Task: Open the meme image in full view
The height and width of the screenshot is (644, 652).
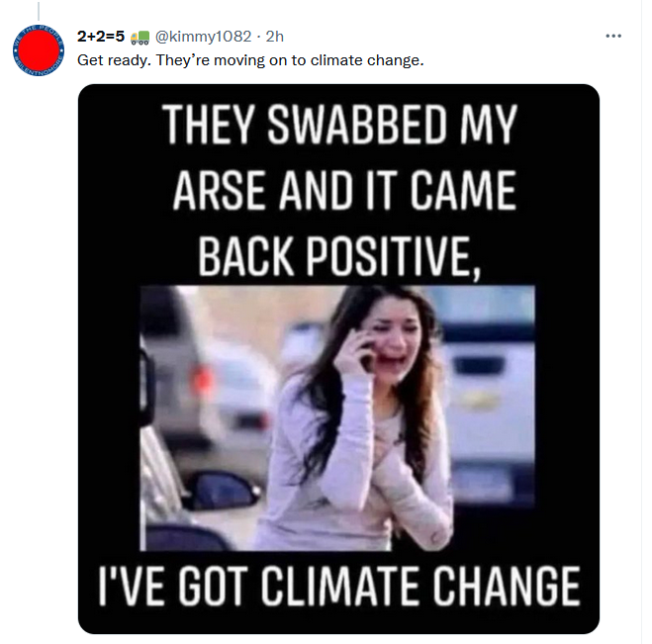Action: click(338, 358)
